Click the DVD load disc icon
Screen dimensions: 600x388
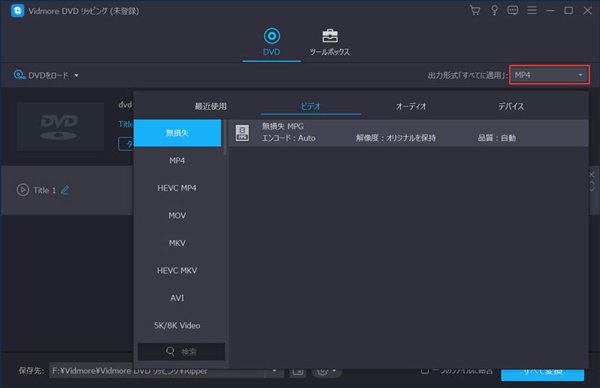(20, 75)
